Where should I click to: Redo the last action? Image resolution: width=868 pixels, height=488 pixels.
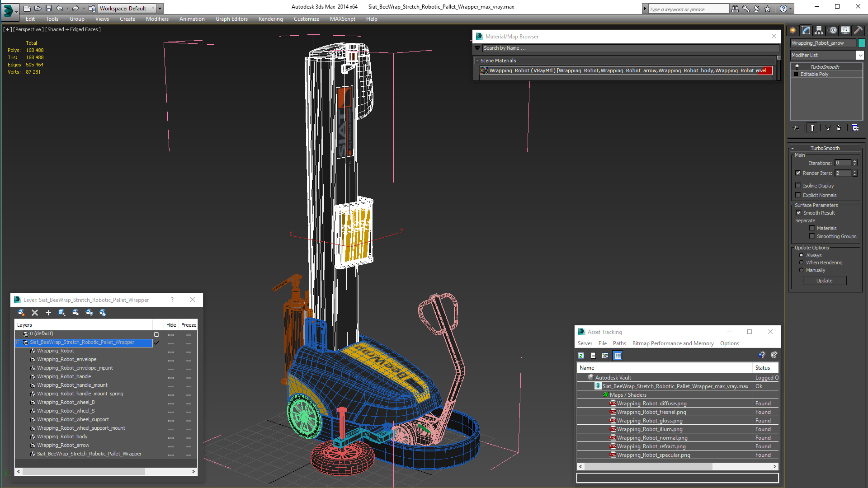click(x=75, y=8)
